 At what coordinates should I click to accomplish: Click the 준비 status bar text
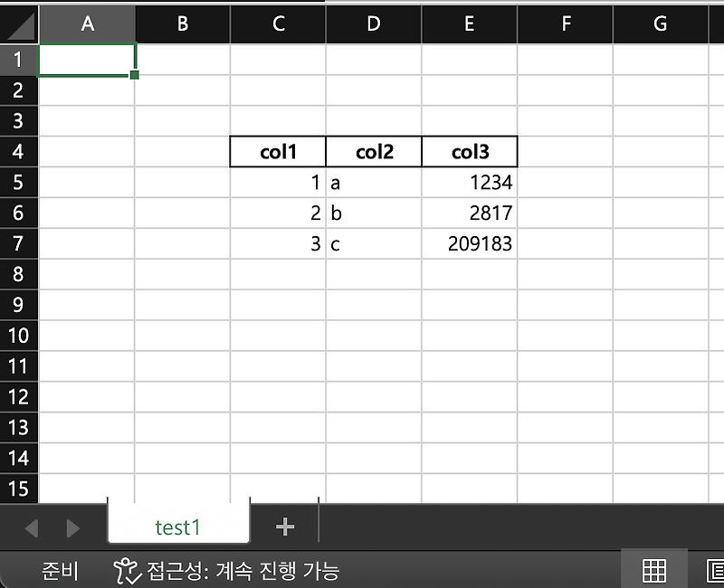(x=60, y=571)
